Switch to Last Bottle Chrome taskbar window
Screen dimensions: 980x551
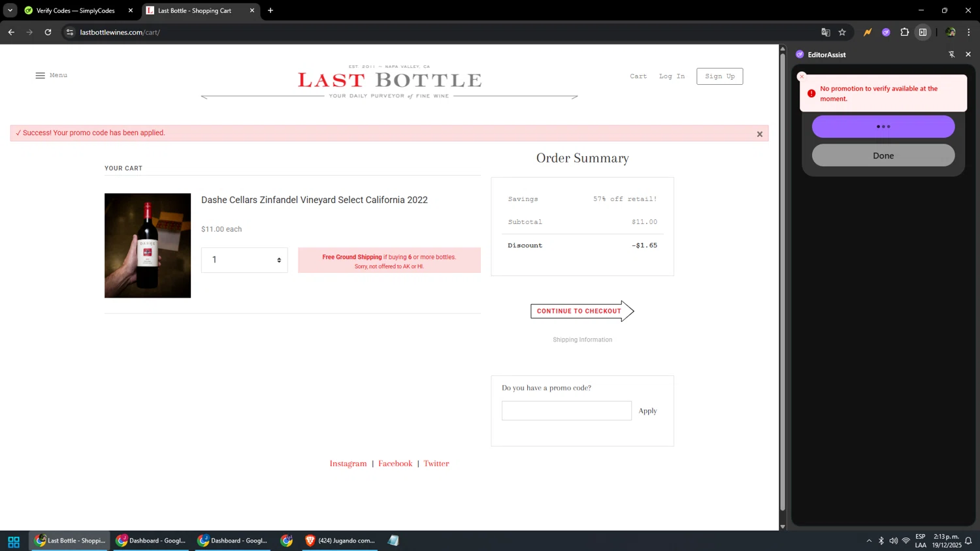click(x=70, y=541)
